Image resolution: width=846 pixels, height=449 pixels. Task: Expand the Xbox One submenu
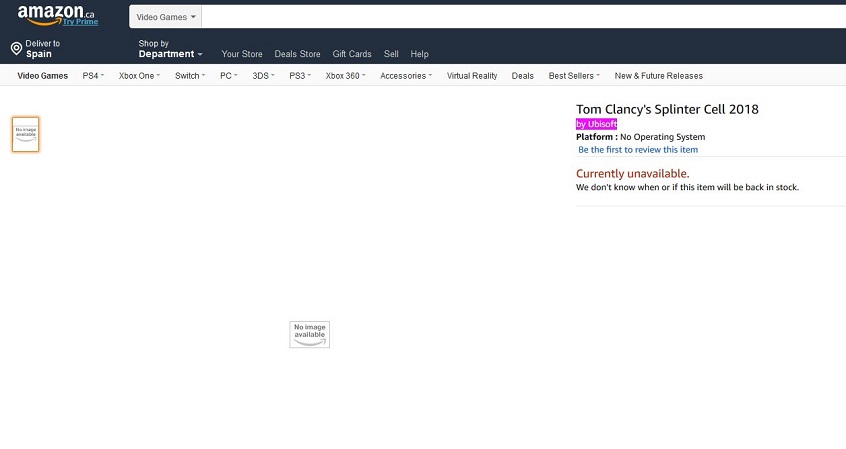(x=140, y=76)
